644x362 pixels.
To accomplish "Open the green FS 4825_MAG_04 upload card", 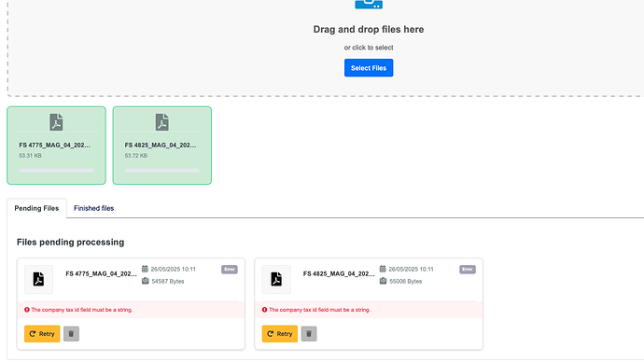I will [x=162, y=146].
